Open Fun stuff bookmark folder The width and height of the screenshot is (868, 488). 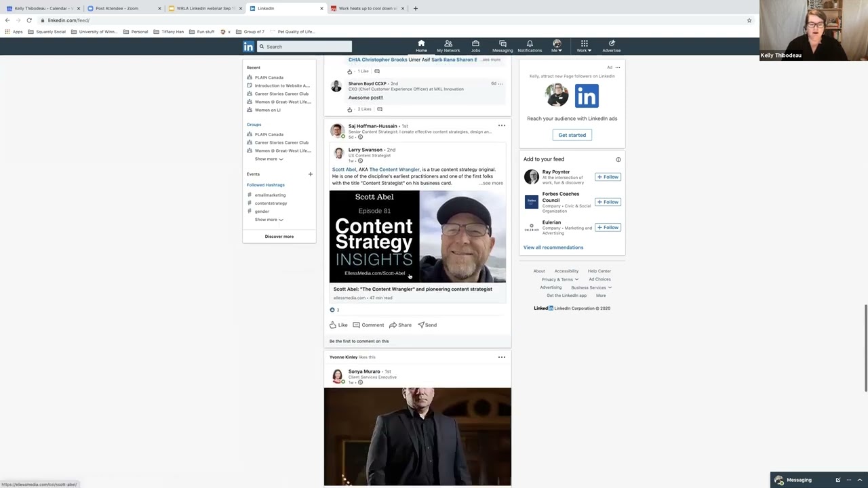(x=201, y=32)
